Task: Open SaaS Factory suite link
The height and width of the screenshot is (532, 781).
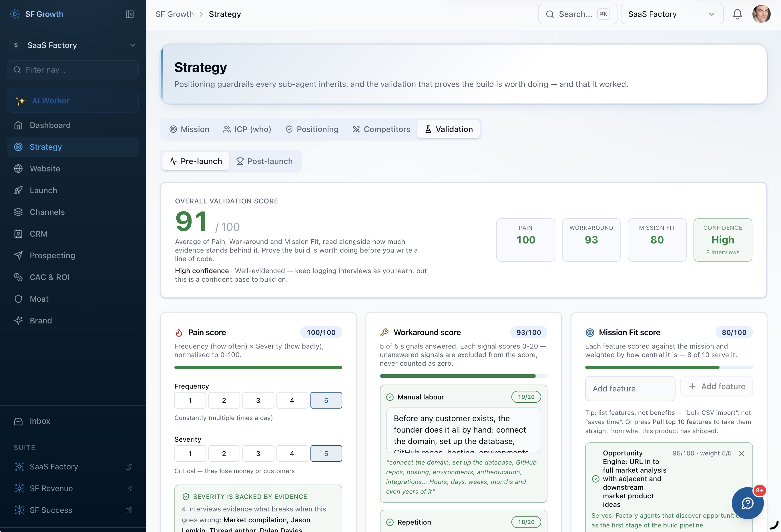Action: click(73, 467)
